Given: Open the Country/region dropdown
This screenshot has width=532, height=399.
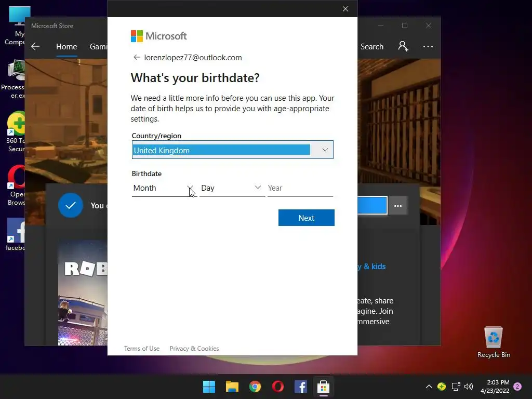Looking at the screenshot, I should coord(232,150).
